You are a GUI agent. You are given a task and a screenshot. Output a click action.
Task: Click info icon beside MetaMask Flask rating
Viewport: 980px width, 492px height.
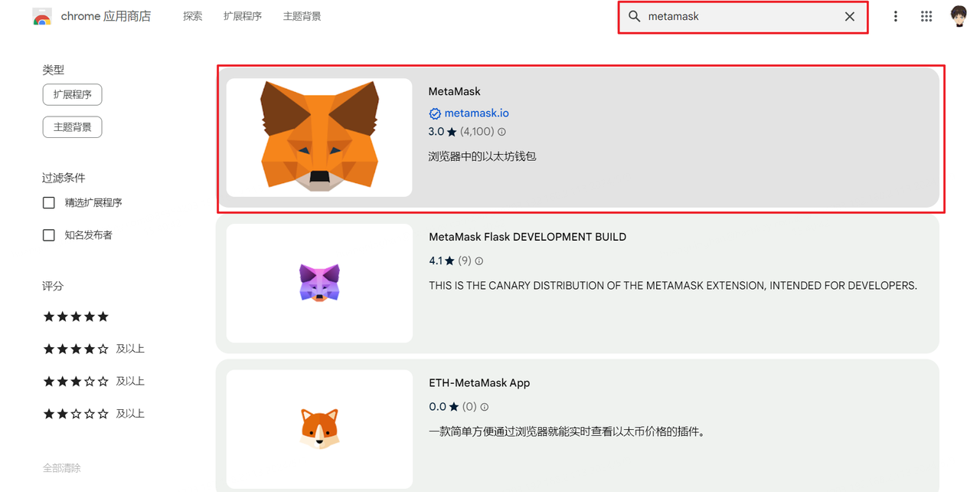click(x=479, y=261)
